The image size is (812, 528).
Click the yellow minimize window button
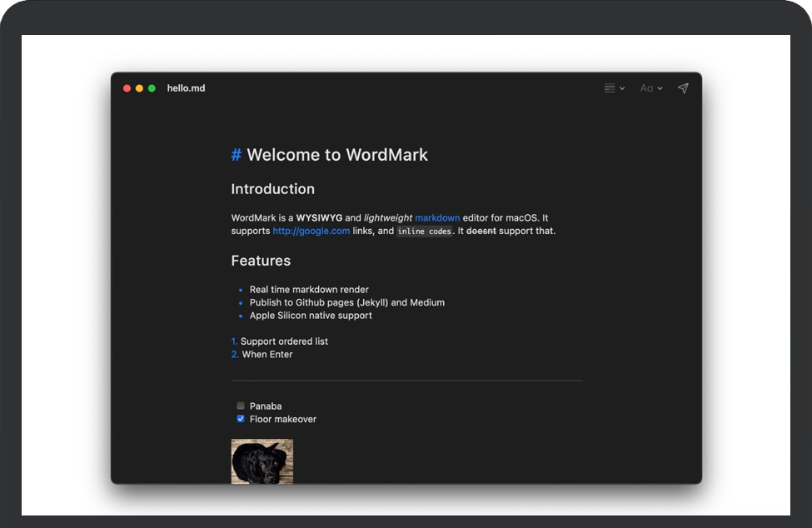point(139,88)
